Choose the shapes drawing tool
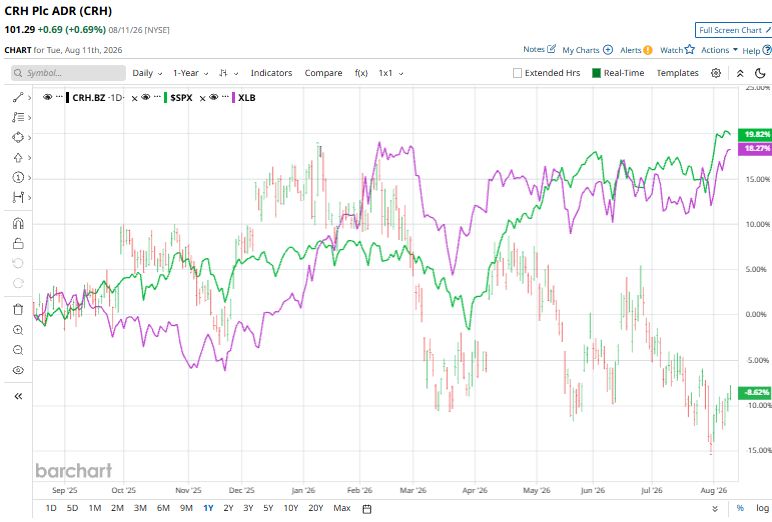Viewport: 772px width, 522px height. click(18, 137)
